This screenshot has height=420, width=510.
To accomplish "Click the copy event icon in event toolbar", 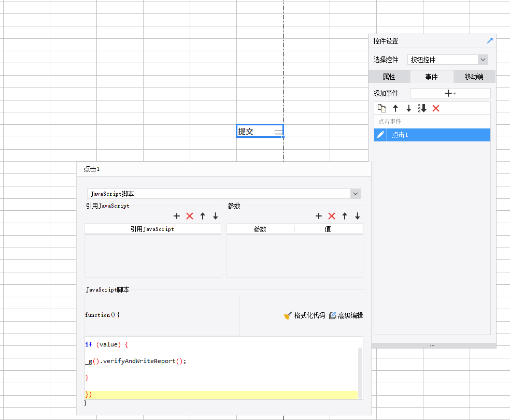I will (382, 108).
